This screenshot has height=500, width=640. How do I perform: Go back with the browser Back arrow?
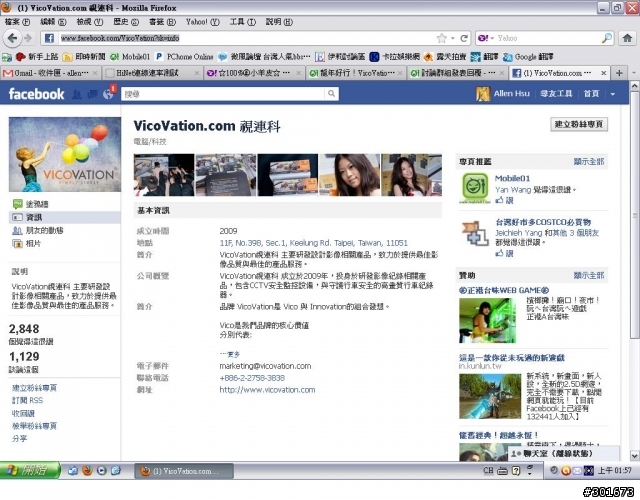tap(12, 38)
